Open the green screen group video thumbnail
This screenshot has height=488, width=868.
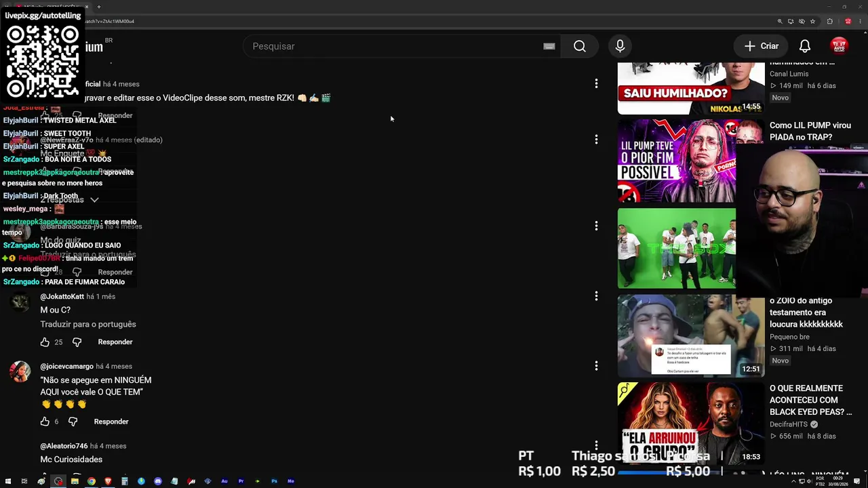[677, 248]
